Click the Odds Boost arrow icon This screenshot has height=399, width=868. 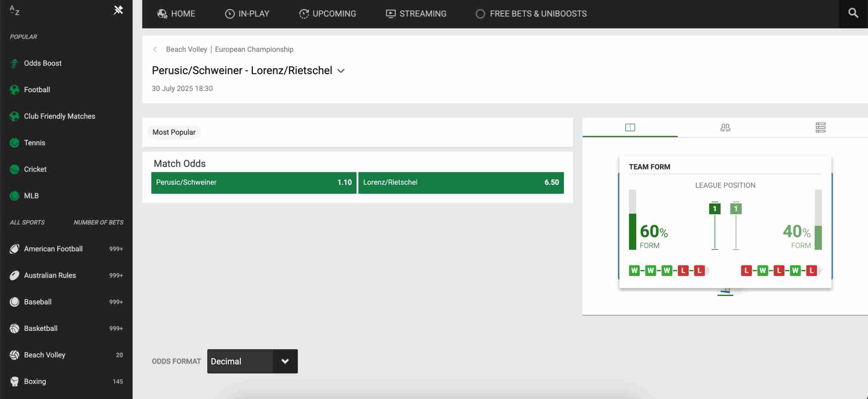[14, 63]
